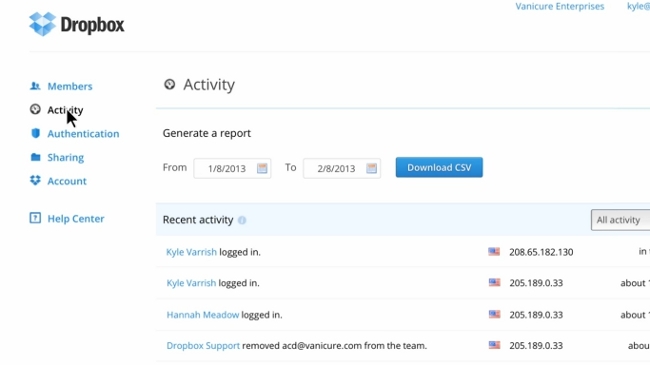Open the All activity filter dropdown
The image size is (650, 365).
(621, 220)
